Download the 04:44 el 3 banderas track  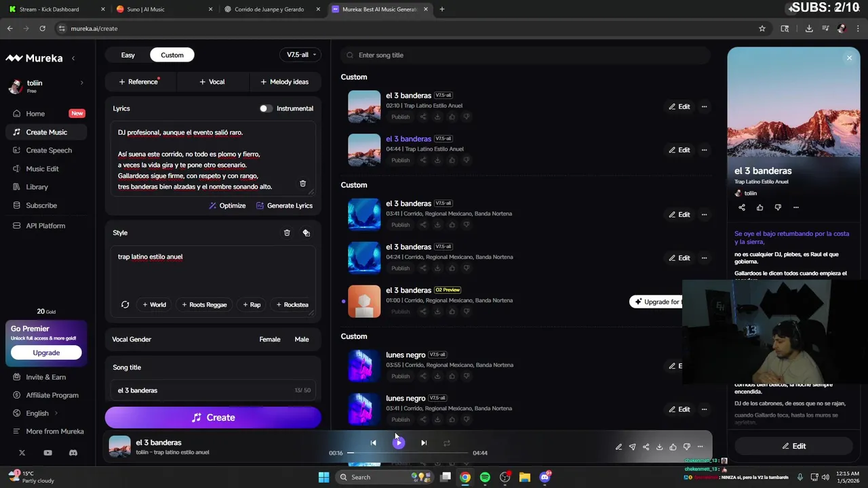(x=437, y=160)
